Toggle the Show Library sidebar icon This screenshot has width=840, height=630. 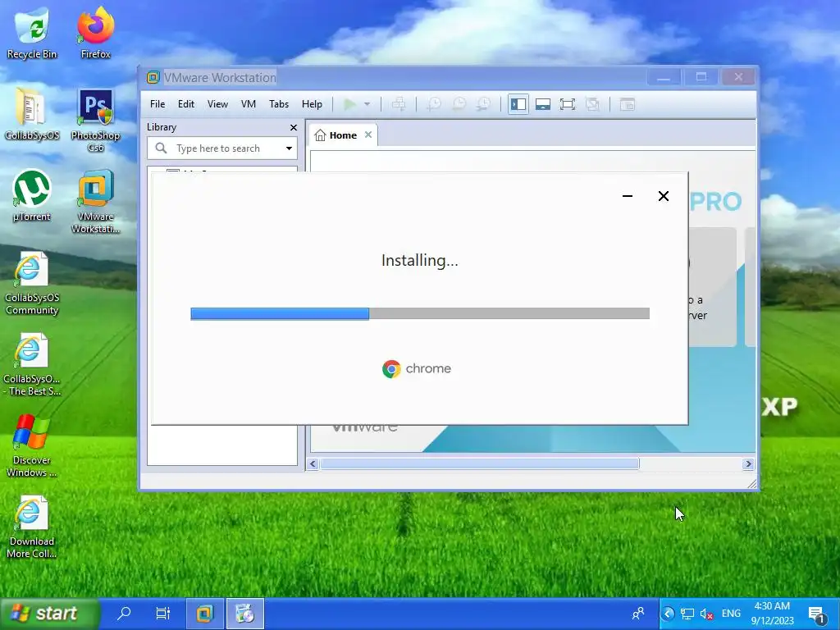tap(518, 104)
